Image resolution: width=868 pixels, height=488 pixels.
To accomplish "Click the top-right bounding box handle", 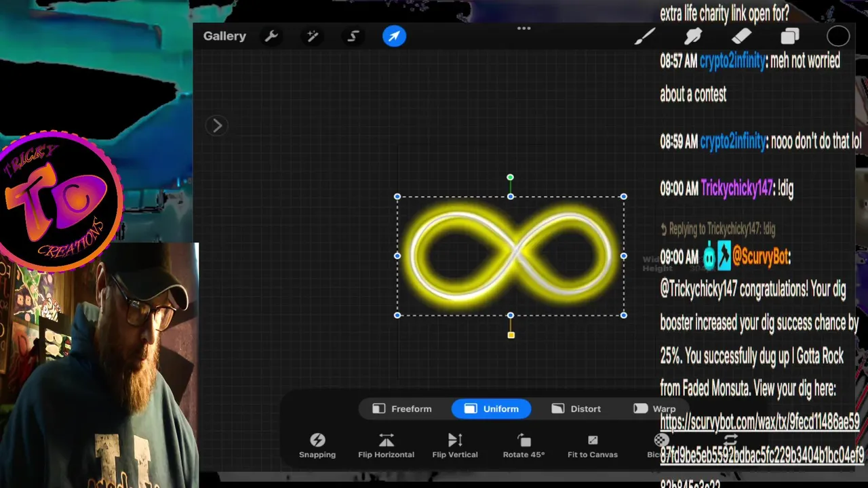I will click(x=623, y=197).
